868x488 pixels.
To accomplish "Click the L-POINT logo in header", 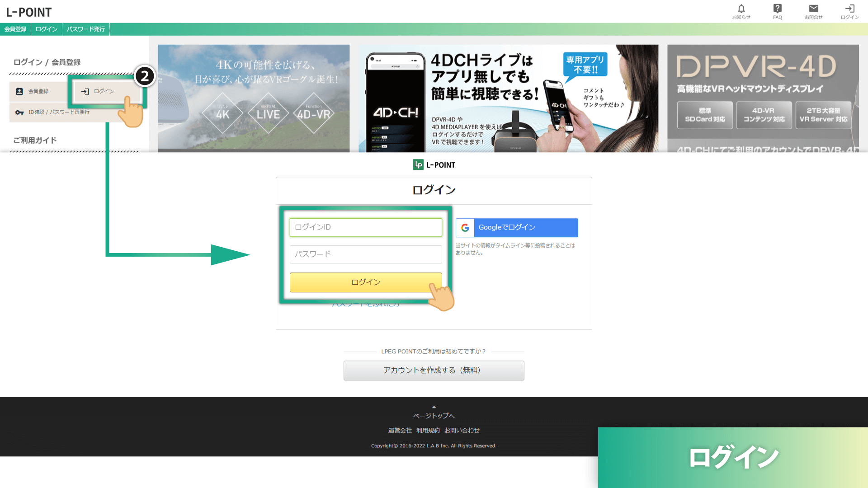I will click(x=29, y=12).
